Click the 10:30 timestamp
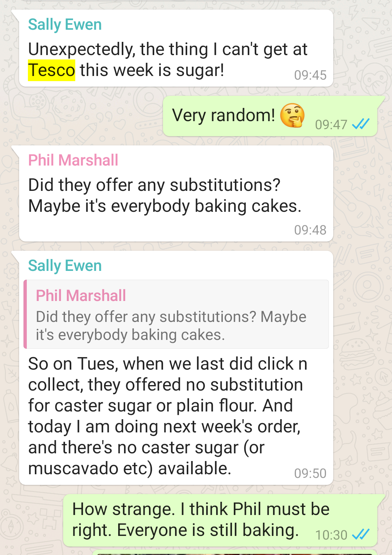The image size is (392, 555). pyautogui.click(x=331, y=535)
